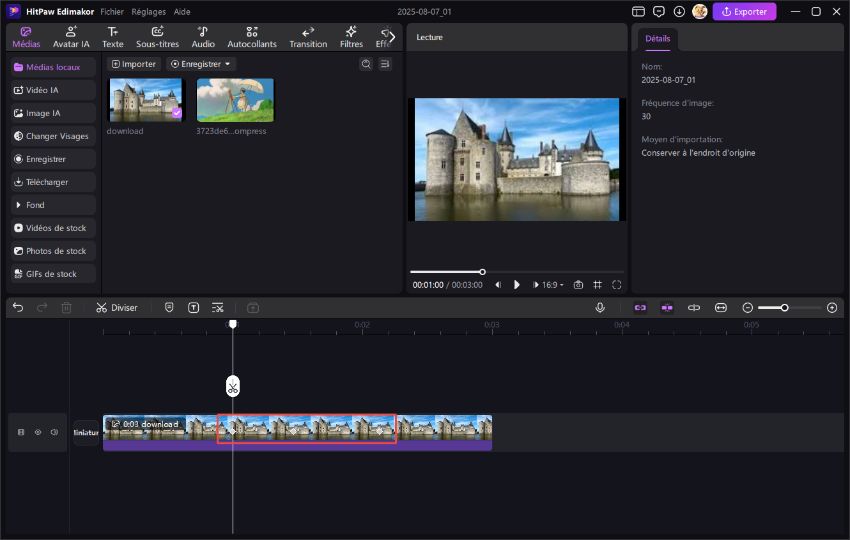This screenshot has height=540, width=850.
Task: Expand more toolbar tabs with arrow
Action: pos(392,37)
